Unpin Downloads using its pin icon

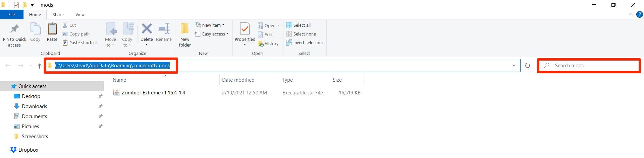tap(100, 106)
